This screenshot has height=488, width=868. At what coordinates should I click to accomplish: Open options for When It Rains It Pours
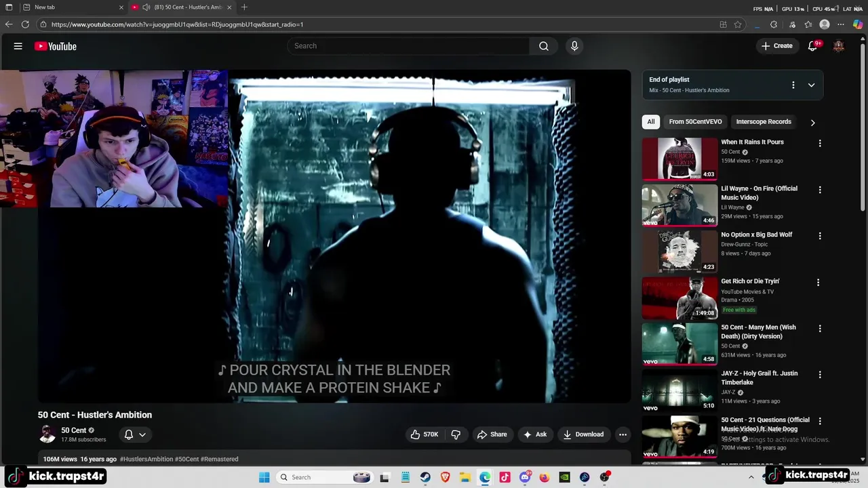click(820, 144)
